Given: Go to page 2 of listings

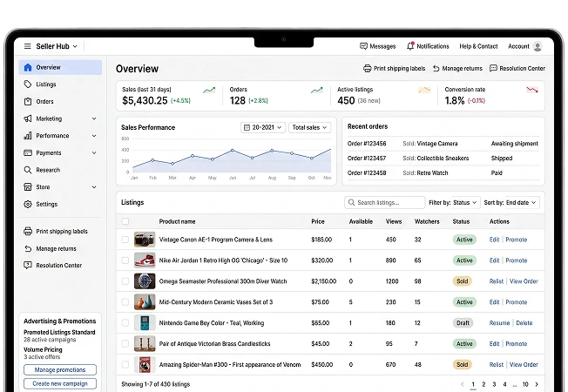Looking at the screenshot, I should tap(483, 384).
